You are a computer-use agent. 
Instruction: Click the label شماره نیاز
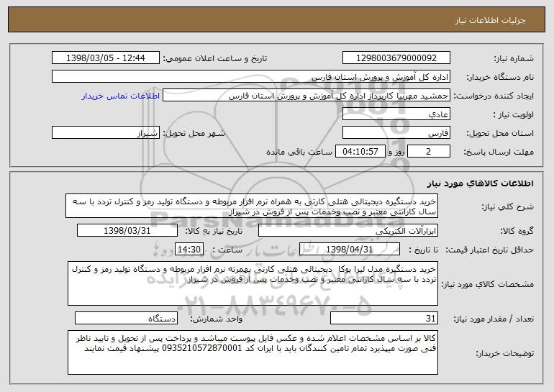click(x=514, y=58)
